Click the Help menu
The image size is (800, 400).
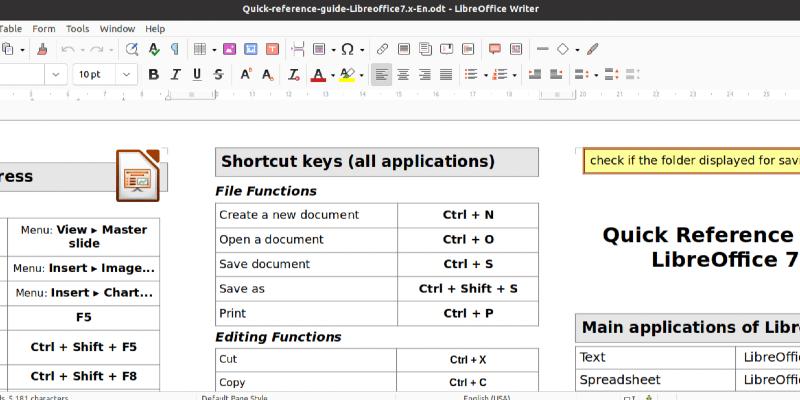pyautogui.click(x=155, y=29)
